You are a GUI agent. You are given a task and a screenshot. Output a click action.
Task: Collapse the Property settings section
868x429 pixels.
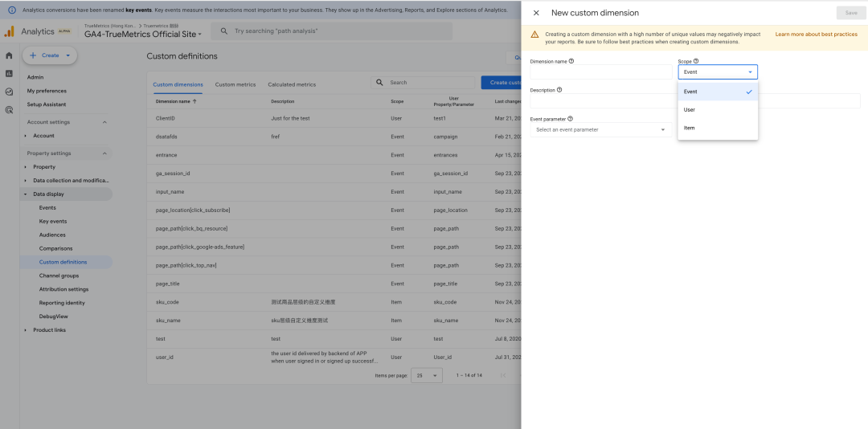coord(104,153)
